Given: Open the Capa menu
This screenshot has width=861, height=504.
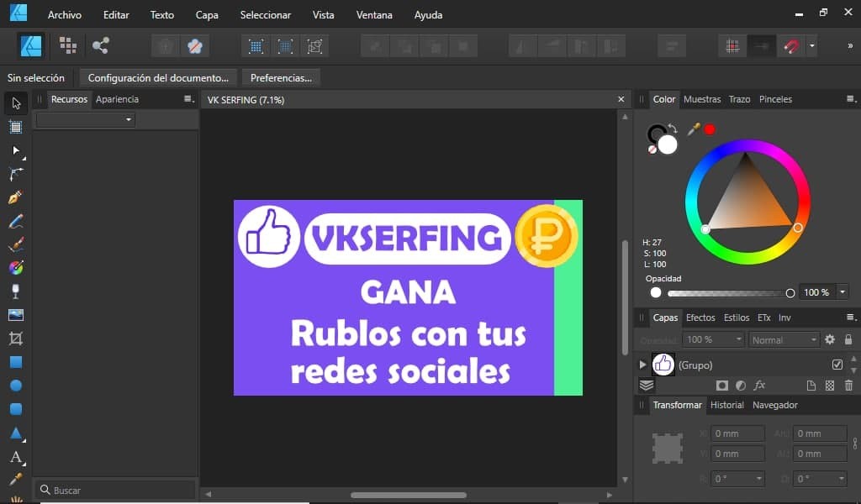Looking at the screenshot, I should pyautogui.click(x=207, y=15).
